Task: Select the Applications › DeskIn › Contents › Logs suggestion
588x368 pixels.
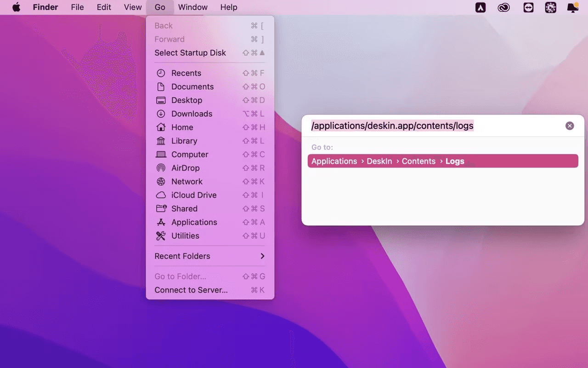Action: pyautogui.click(x=443, y=161)
